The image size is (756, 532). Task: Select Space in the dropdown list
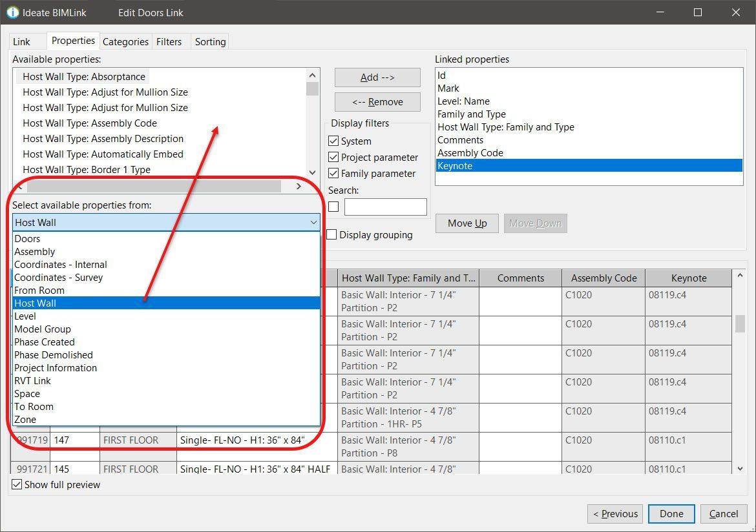pyautogui.click(x=166, y=394)
